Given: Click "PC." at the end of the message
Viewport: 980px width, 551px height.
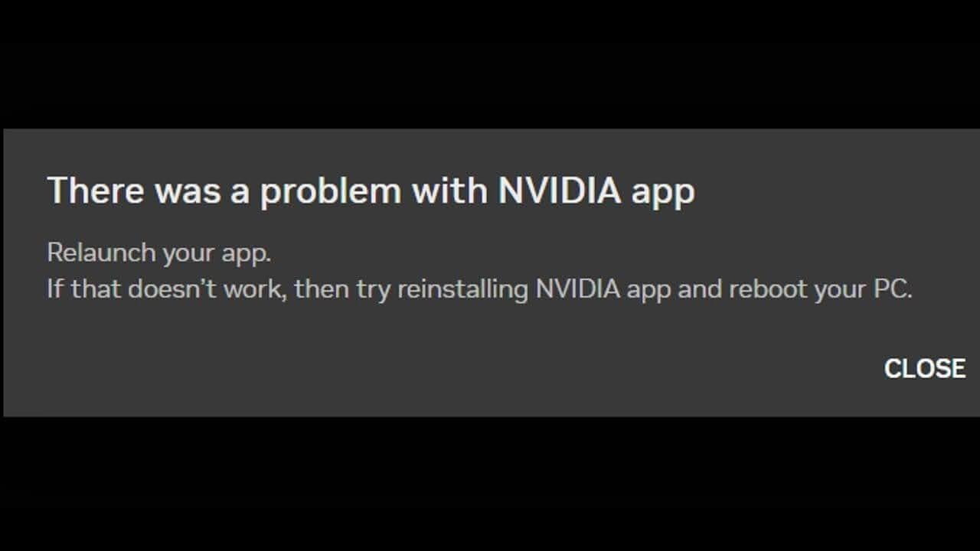Looking at the screenshot, I should click(892, 290).
